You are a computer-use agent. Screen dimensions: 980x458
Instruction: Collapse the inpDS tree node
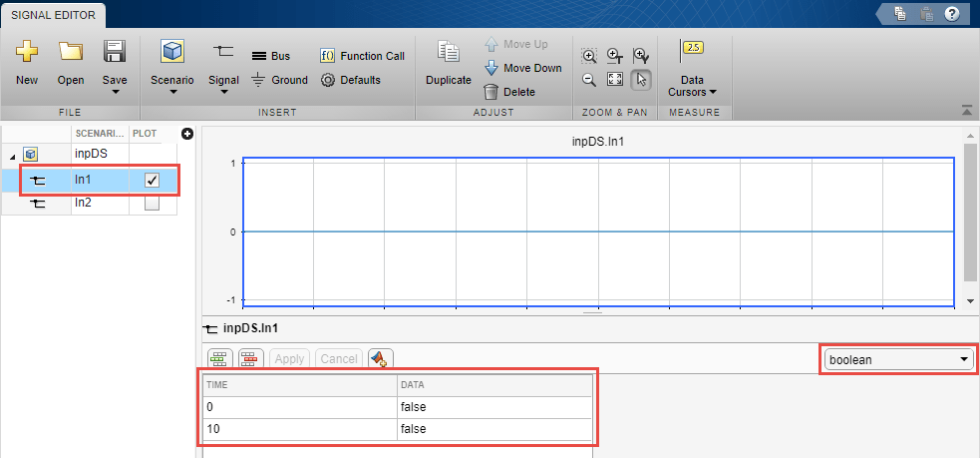tap(13, 156)
